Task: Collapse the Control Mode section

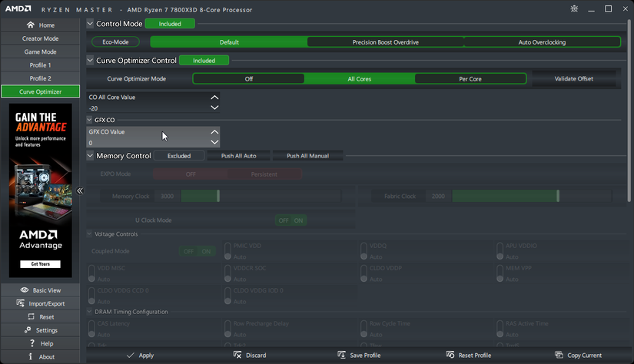Action: 90,24
